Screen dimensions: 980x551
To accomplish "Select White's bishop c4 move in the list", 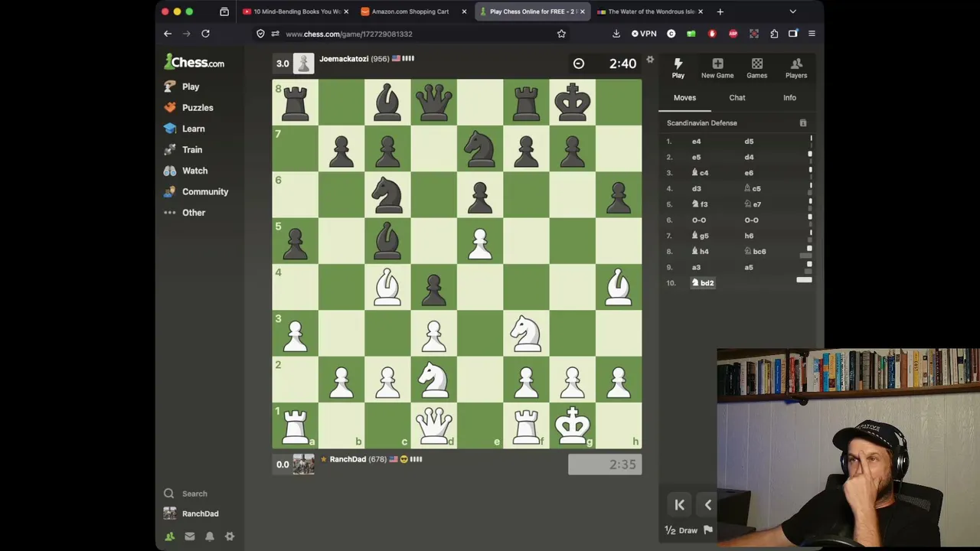I will click(701, 173).
